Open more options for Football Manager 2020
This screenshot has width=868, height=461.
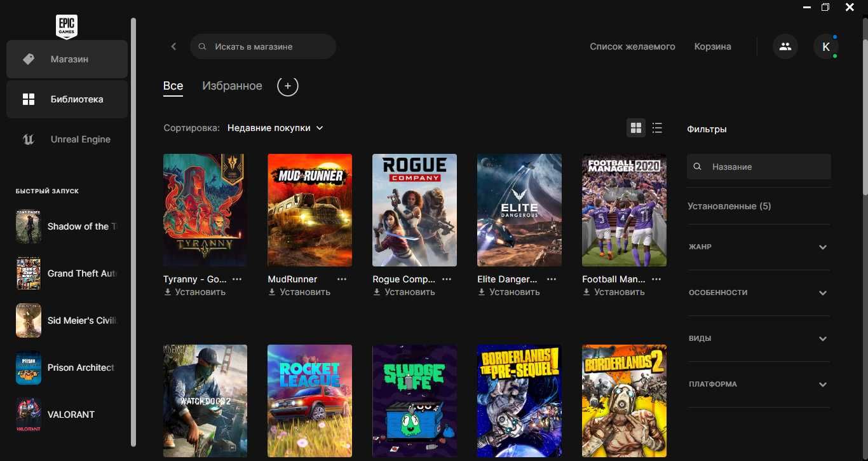pos(656,279)
